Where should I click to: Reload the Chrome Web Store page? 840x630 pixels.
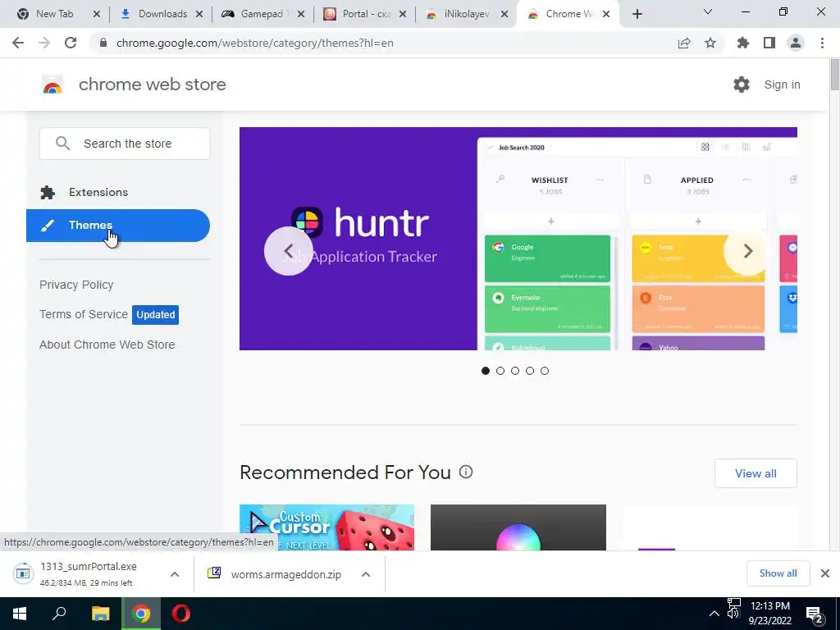[71, 43]
